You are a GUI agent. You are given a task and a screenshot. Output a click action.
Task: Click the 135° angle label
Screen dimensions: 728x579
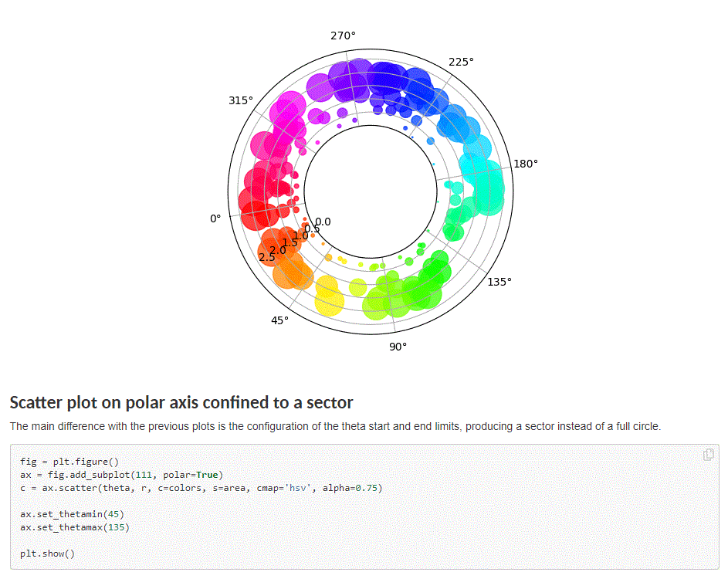tap(499, 282)
